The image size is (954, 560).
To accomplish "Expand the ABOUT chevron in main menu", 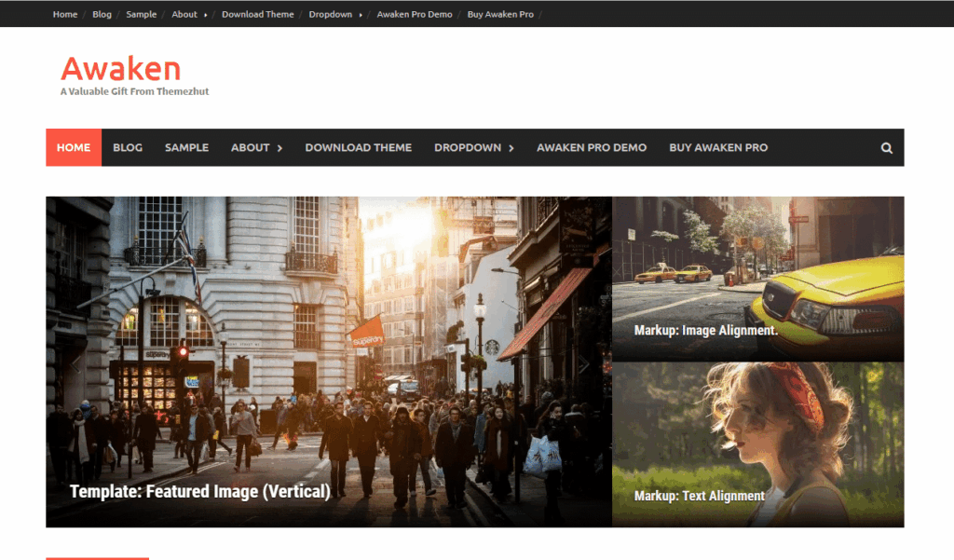I will [279, 148].
